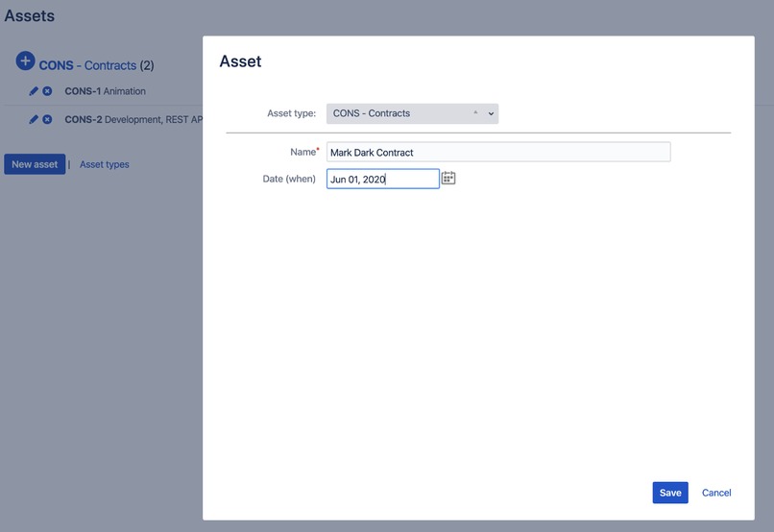Image resolution: width=774 pixels, height=532 pixels.
Task: Open the Asset types link
Action: (104, 164)
